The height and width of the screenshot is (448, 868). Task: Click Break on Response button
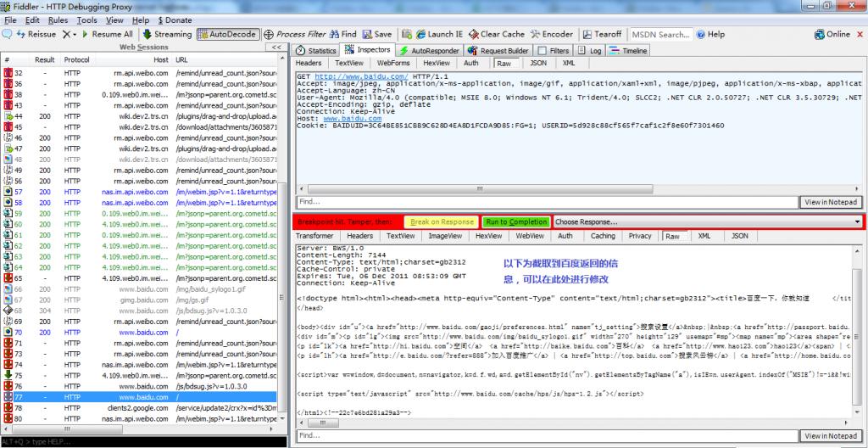[x=441, y=221]
